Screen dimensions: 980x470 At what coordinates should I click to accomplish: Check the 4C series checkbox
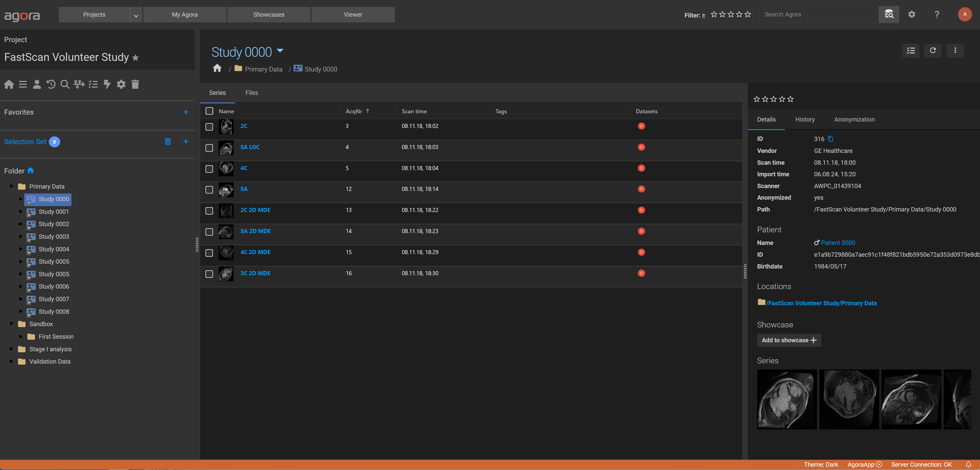point(209,169)
